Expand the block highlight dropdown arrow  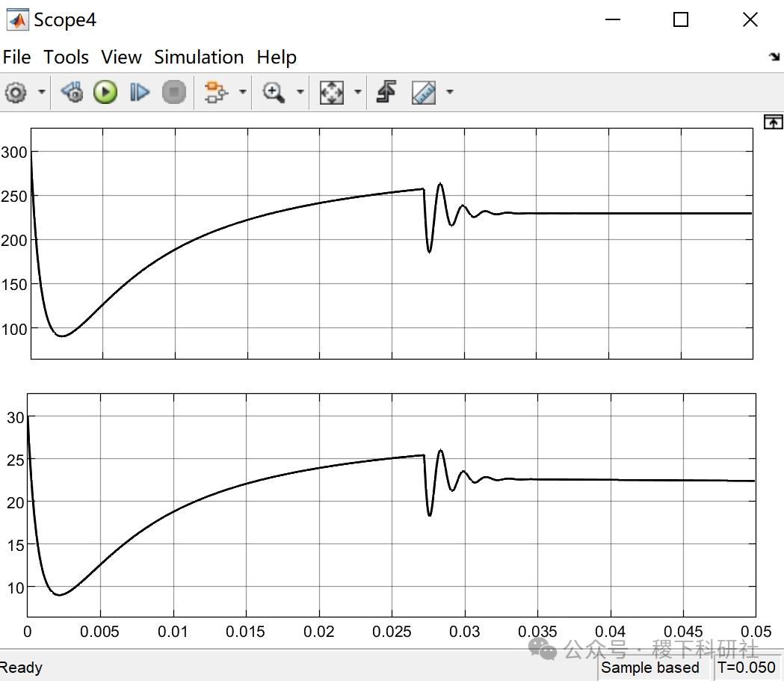point(242,92)
